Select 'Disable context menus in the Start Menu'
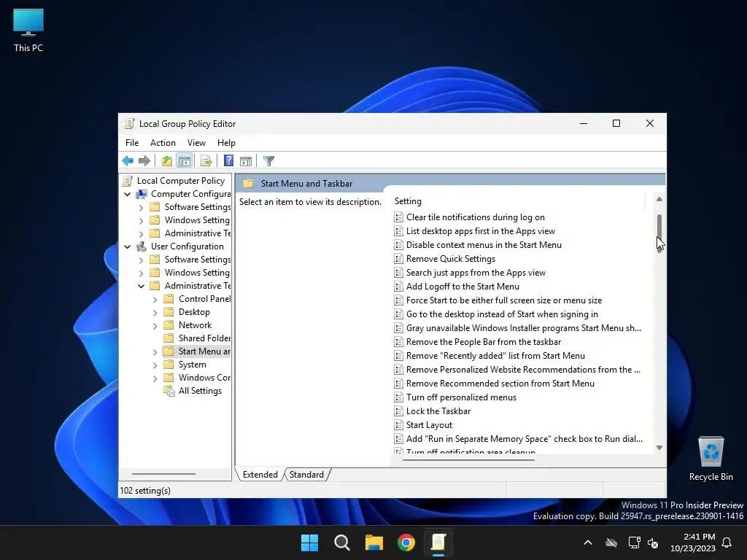 484,245
